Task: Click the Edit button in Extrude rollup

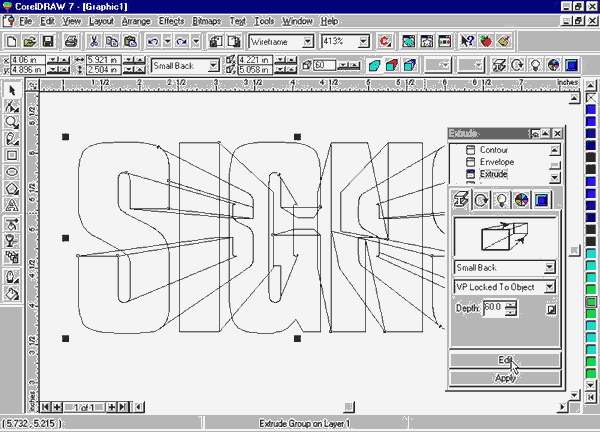Action: tap(505, 360)
